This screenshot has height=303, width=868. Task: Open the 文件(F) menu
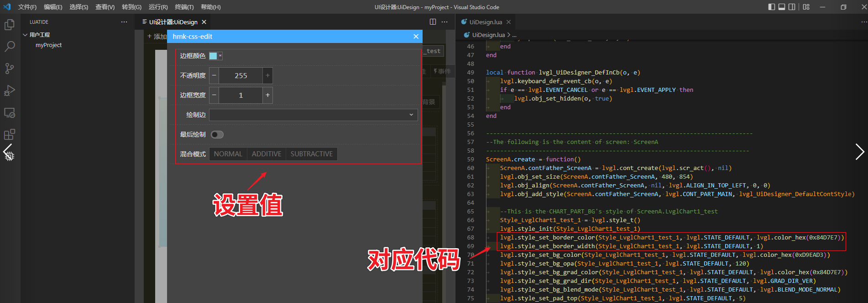27,7
